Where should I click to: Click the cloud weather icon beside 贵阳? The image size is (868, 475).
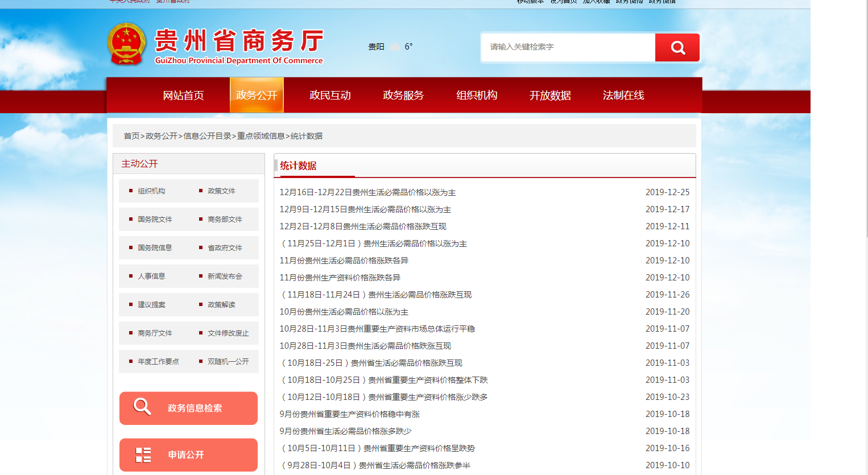click(395, 47)
